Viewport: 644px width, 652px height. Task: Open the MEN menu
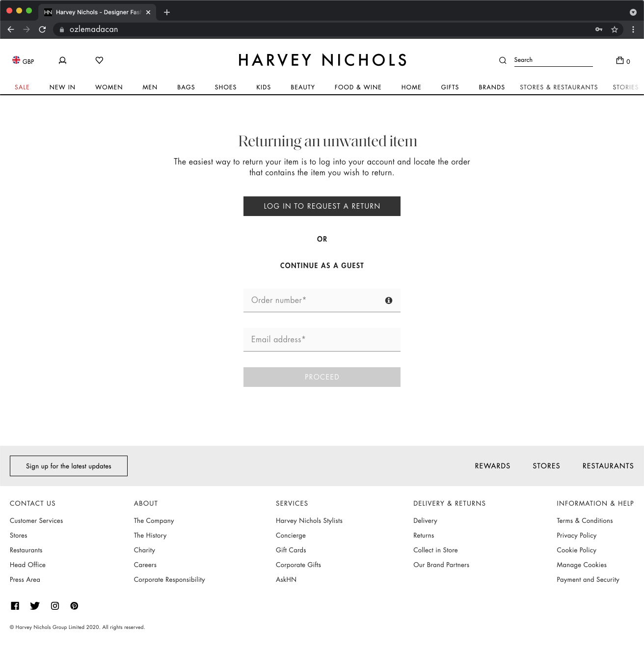tap(150, 87)
